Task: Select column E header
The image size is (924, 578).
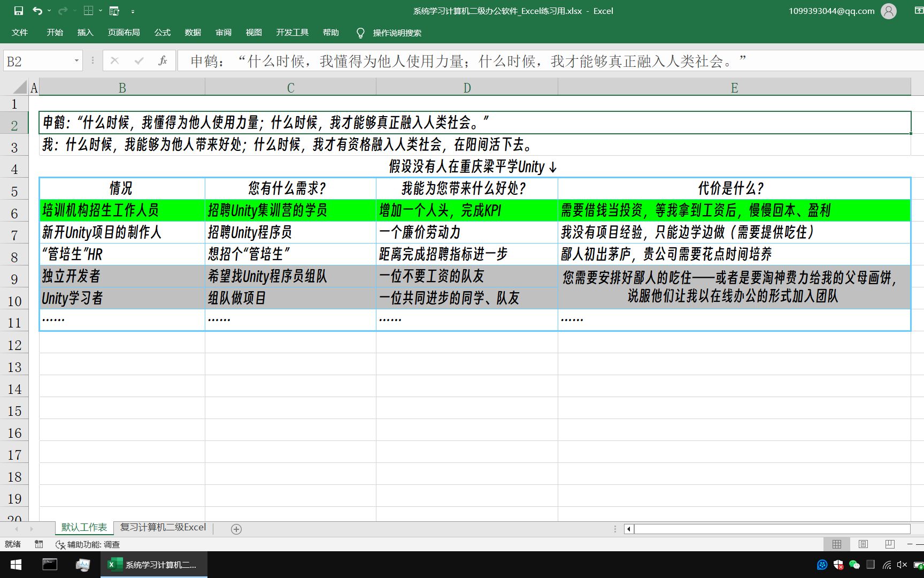Action: [734, 88]
